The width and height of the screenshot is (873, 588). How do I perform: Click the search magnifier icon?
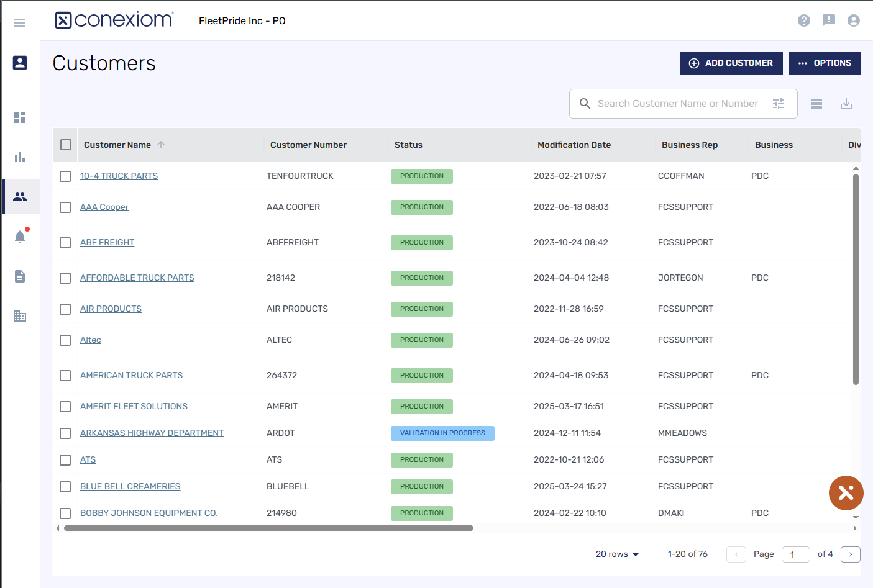pyautogui.click(x=585, y=104)
